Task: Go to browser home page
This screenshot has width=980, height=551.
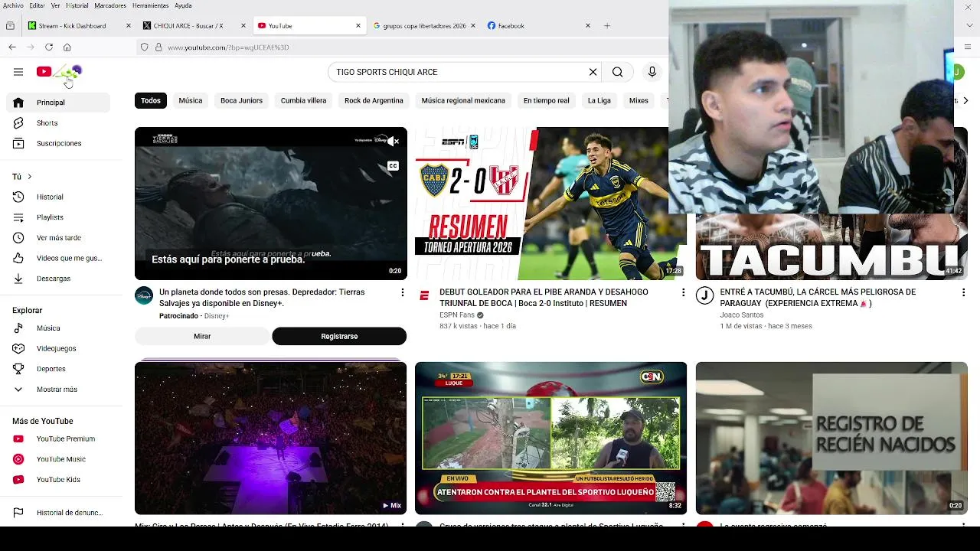Action: (x=67, y=47)
